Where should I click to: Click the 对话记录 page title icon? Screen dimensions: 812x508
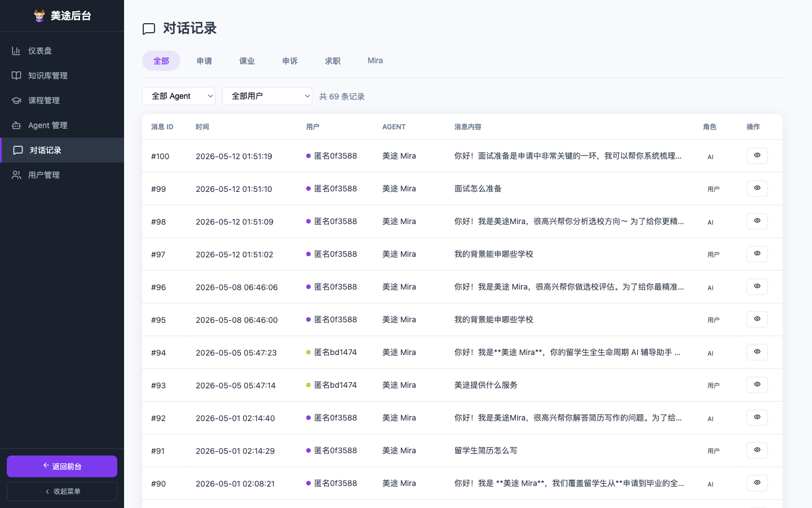tap(149, 29)
